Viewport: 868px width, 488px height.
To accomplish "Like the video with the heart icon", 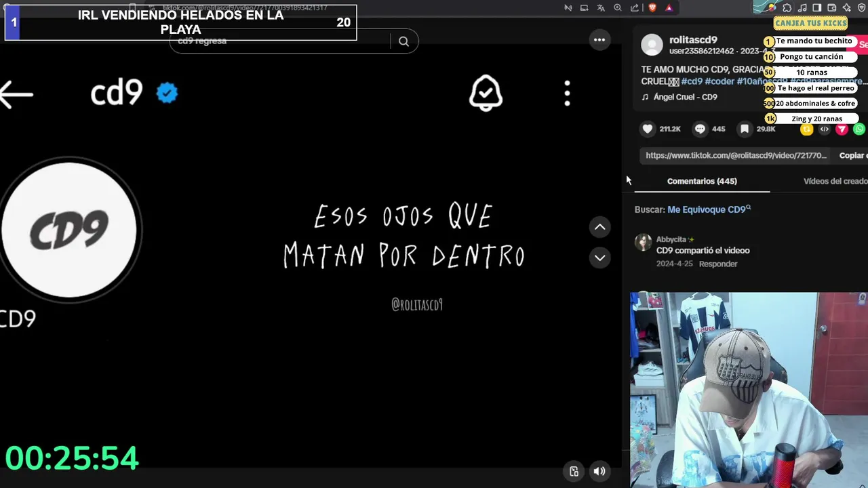I will click(x=648, y=129).
